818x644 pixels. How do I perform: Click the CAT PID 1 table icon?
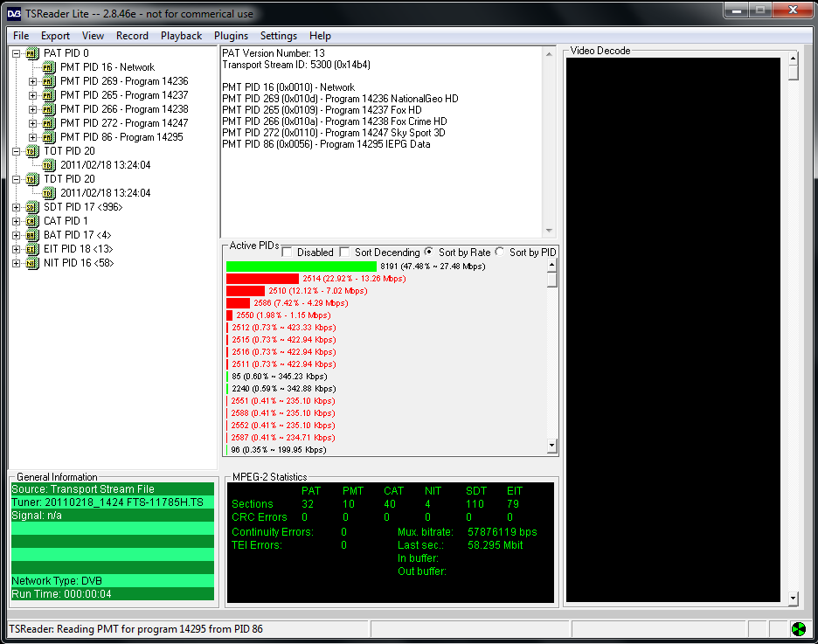pyautogui.click(x=31, y=221)
